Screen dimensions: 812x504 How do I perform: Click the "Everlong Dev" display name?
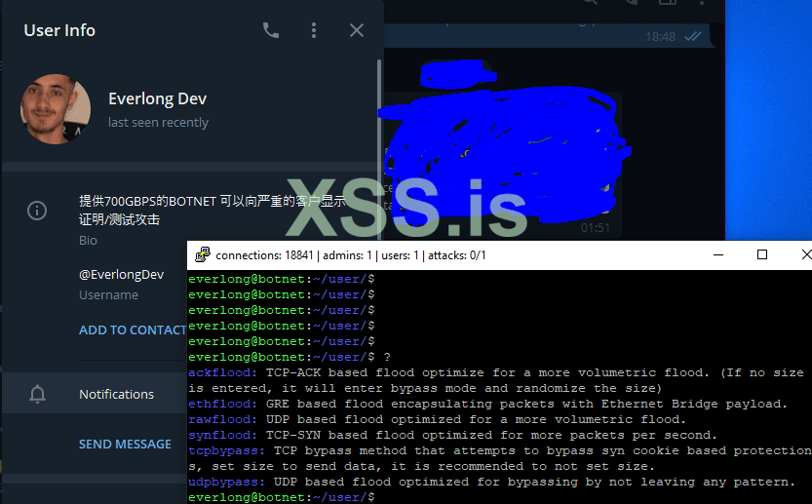158,98
